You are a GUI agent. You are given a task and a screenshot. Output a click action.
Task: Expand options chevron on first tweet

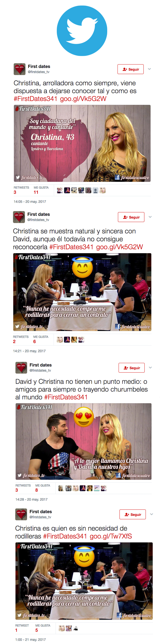point(149,69)
